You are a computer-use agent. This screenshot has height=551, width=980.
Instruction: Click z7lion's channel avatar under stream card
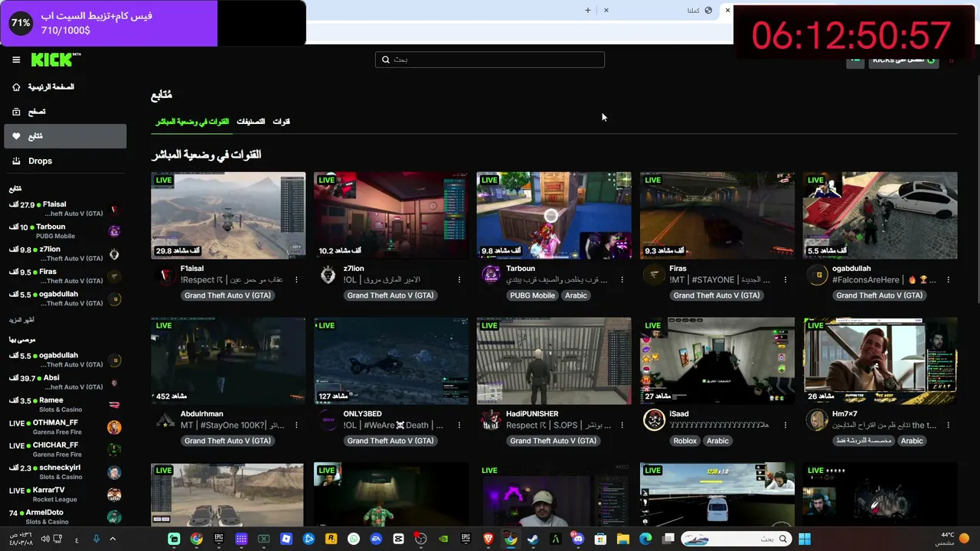(x=328, y=275)
